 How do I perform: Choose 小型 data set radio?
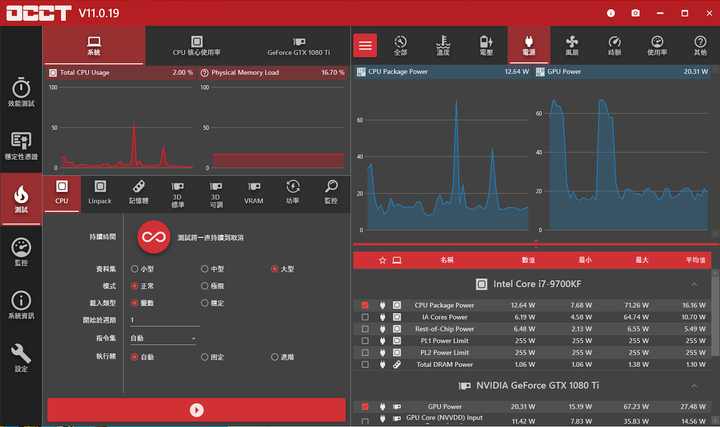(x=135, y=269)
